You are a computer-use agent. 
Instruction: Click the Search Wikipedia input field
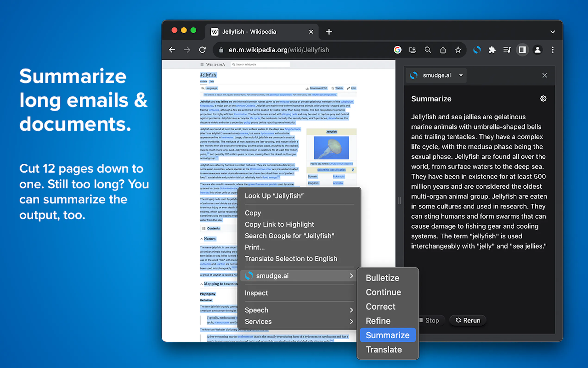(x=260, y=64)
